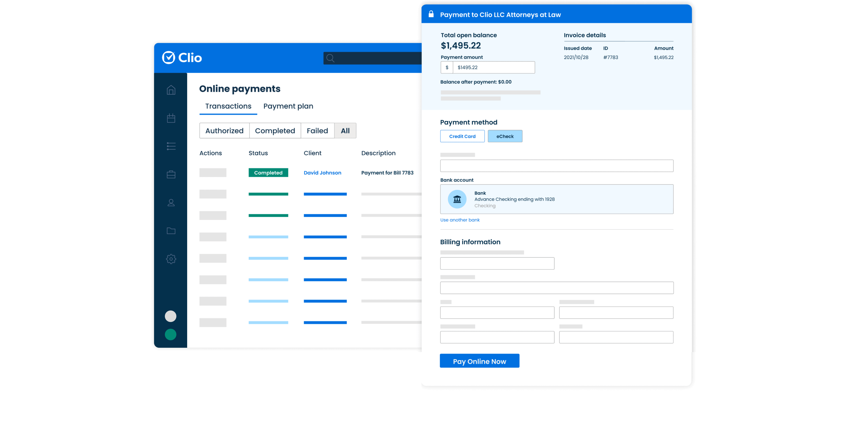Image resolution: width=868 pixels, height=434 pixels.
Task: Switch to the Payment plan tab
Action: (288, 106)
